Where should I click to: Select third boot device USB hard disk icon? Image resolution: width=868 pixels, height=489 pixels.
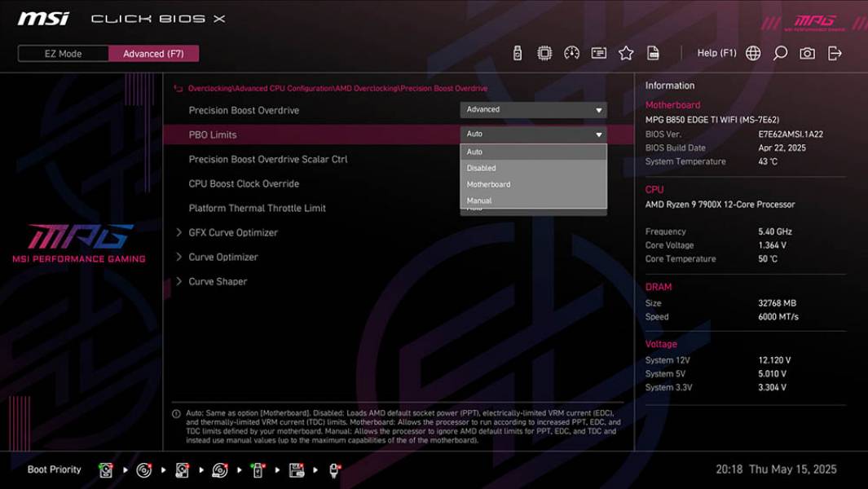click(x=182, y=470)
